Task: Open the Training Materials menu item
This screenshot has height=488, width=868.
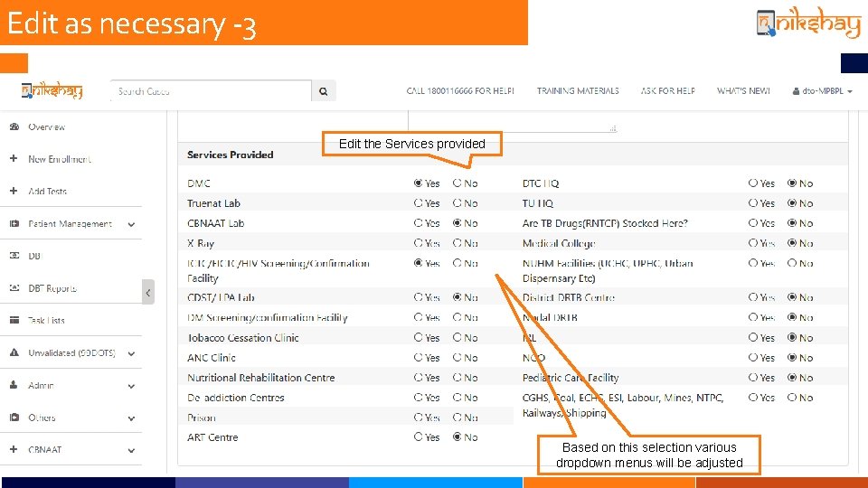Action: [578, 90]
